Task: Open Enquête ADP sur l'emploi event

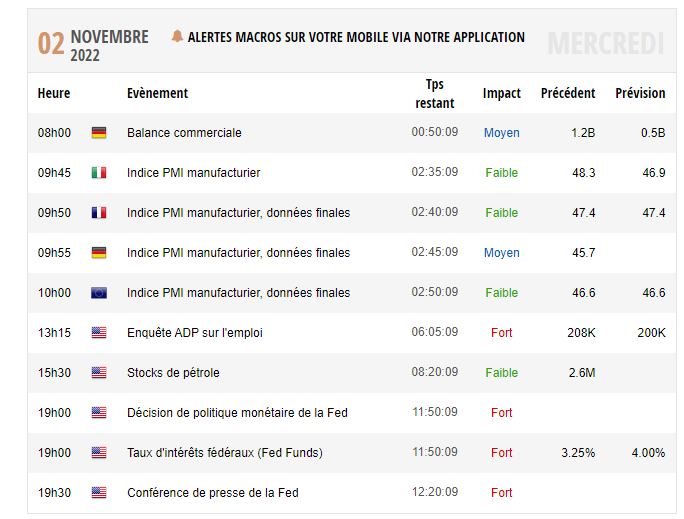Action: tap(195, 333)
